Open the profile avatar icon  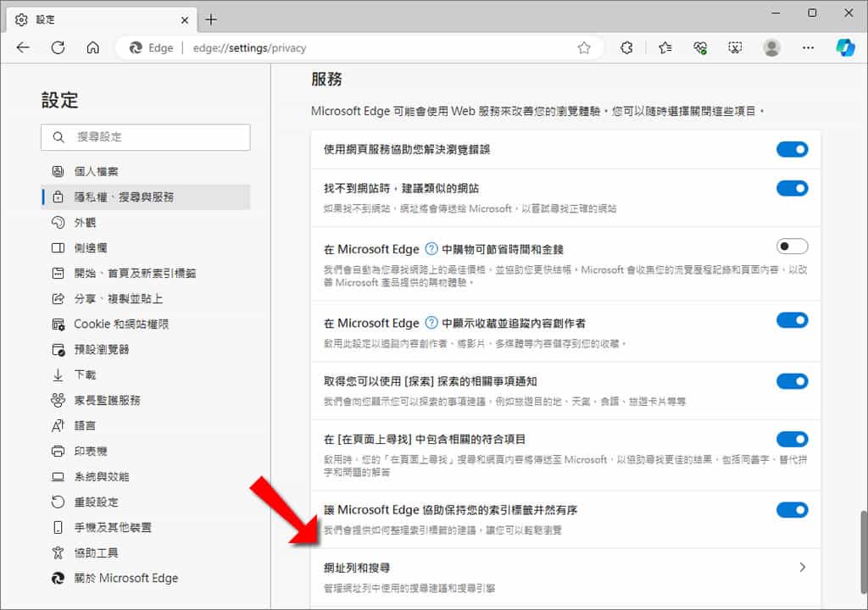pyautogui.click(x=771, y=47)
